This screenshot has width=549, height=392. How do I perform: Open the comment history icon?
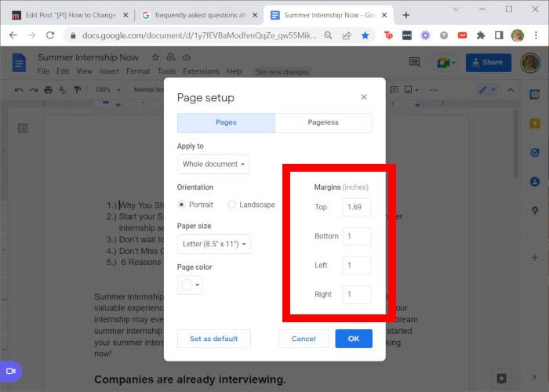pyautogui.click(x=415, y=62)
